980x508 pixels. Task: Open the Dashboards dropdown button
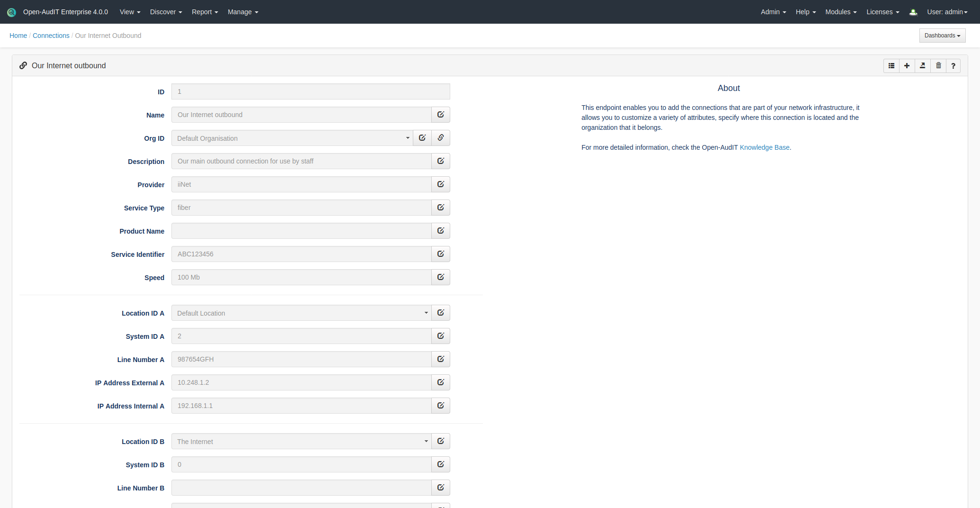pyautogui.click(x=942, y=36)
